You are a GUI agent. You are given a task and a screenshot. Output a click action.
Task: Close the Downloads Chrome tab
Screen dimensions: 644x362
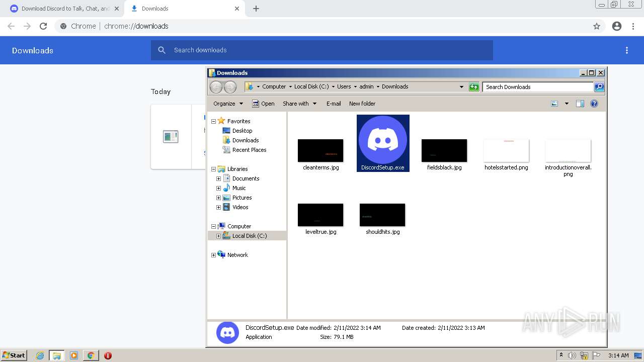coord(236,9)
